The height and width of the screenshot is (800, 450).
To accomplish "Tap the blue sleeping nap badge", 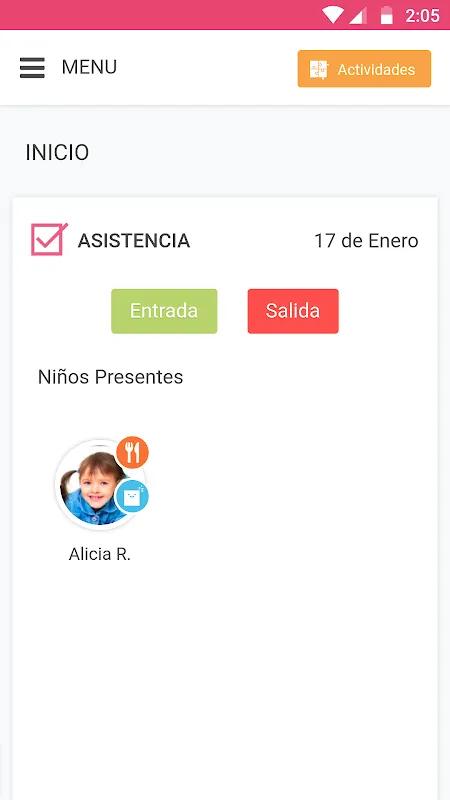I will coord(132,496).
